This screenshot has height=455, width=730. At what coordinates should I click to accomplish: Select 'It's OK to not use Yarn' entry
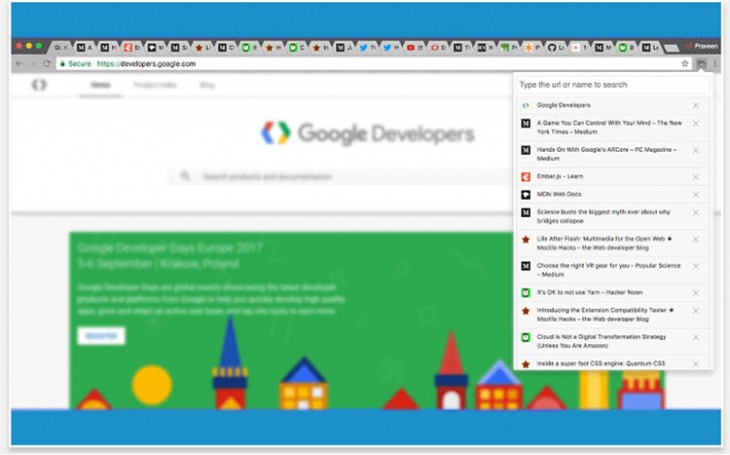(x=612, y=292)
